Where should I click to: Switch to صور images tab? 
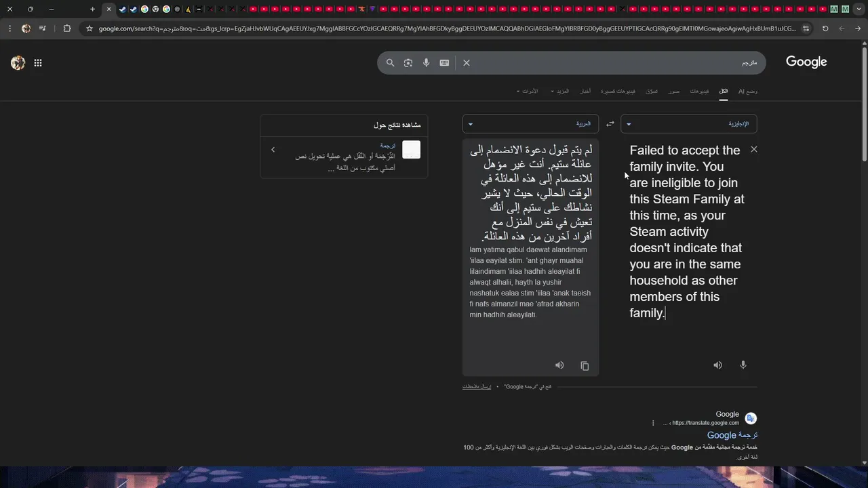[673, 91]
